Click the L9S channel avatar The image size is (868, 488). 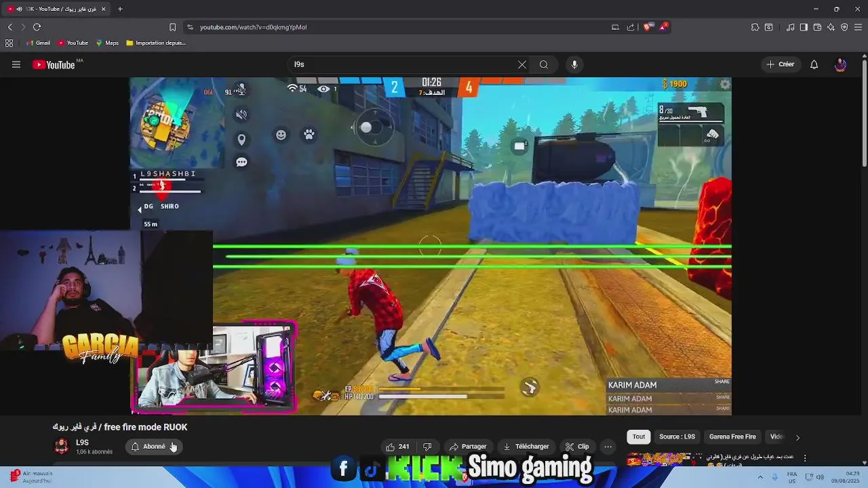tap(61, 446)
